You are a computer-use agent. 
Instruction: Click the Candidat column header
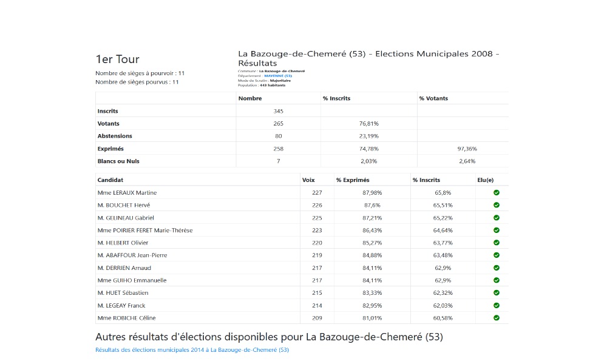pos(110,180)
